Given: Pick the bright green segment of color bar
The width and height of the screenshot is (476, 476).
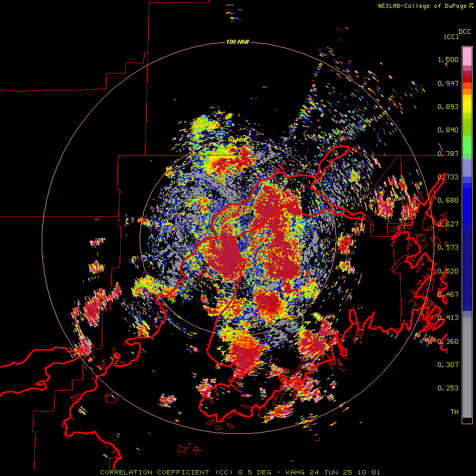Looking at the screenshot, I should (467, 144).
